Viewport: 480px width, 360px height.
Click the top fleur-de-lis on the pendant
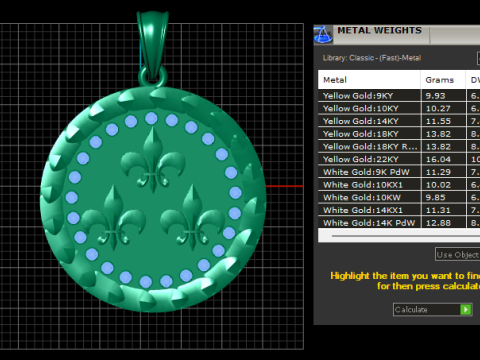153,161
